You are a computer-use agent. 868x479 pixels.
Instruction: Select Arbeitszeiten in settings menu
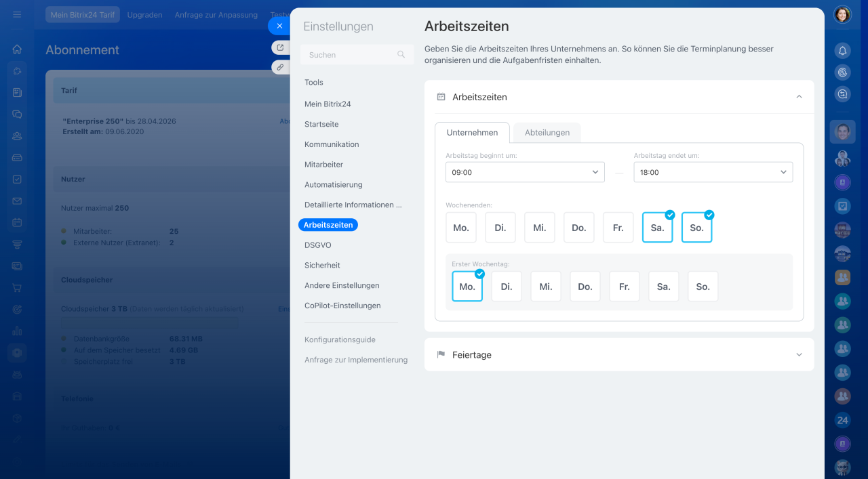tap(328, 225)
